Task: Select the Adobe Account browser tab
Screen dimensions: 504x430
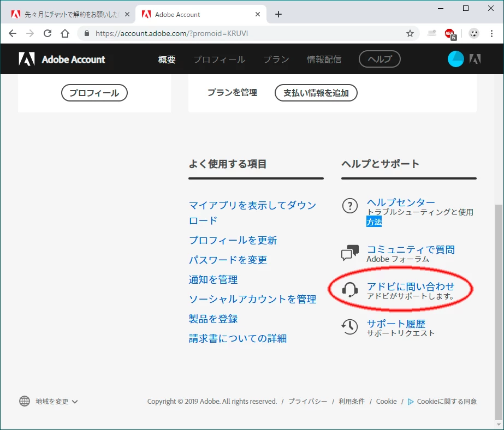Action: pos(201,14)
